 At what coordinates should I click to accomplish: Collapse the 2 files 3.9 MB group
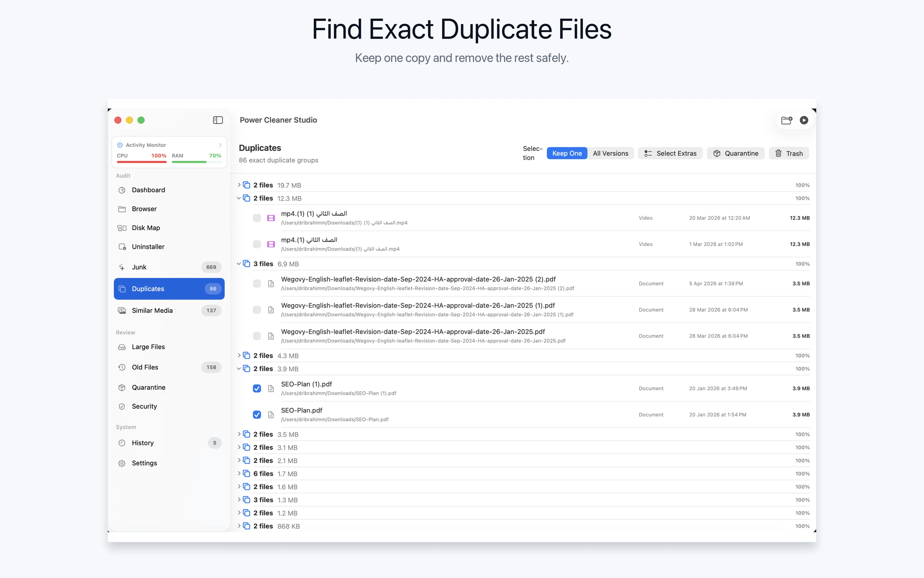click(x=239, y=369)
